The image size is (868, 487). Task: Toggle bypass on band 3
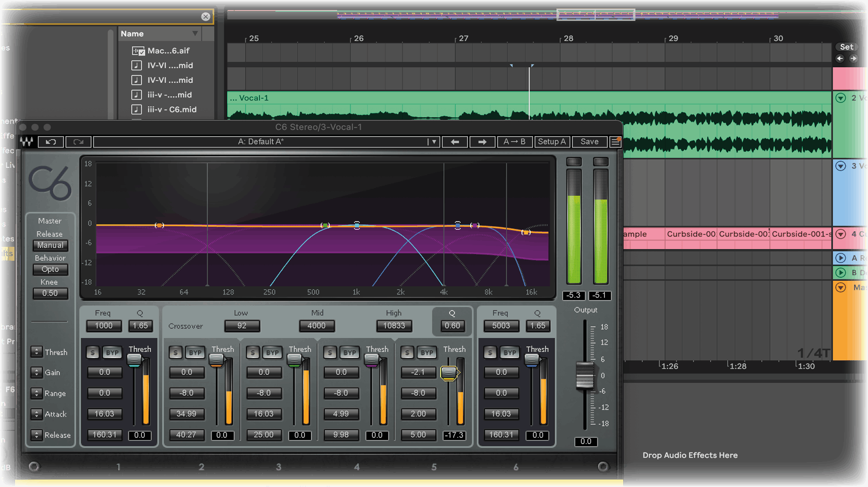coord(272,352)
